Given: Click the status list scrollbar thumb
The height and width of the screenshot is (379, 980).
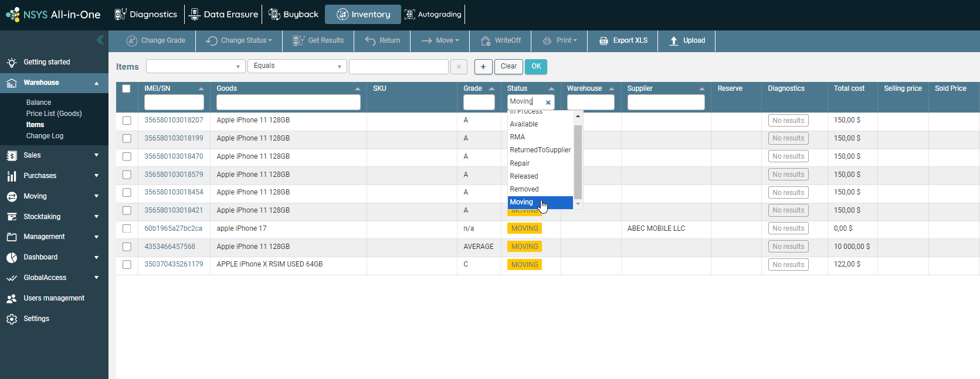Looking at the screenshot, I should (578, 162).
